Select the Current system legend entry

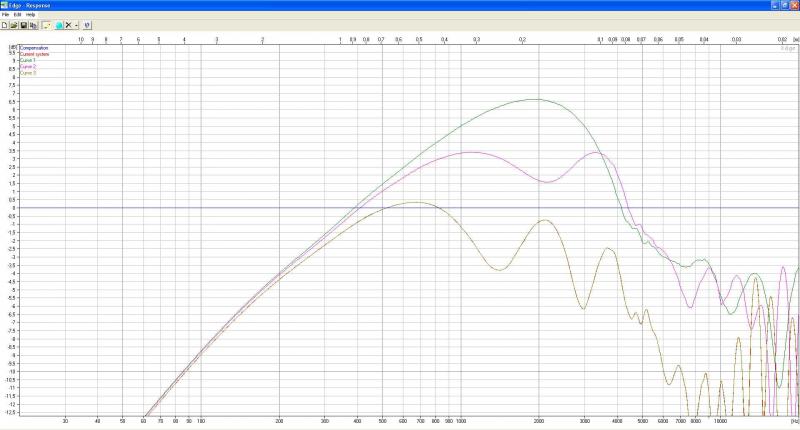(34, 54)
